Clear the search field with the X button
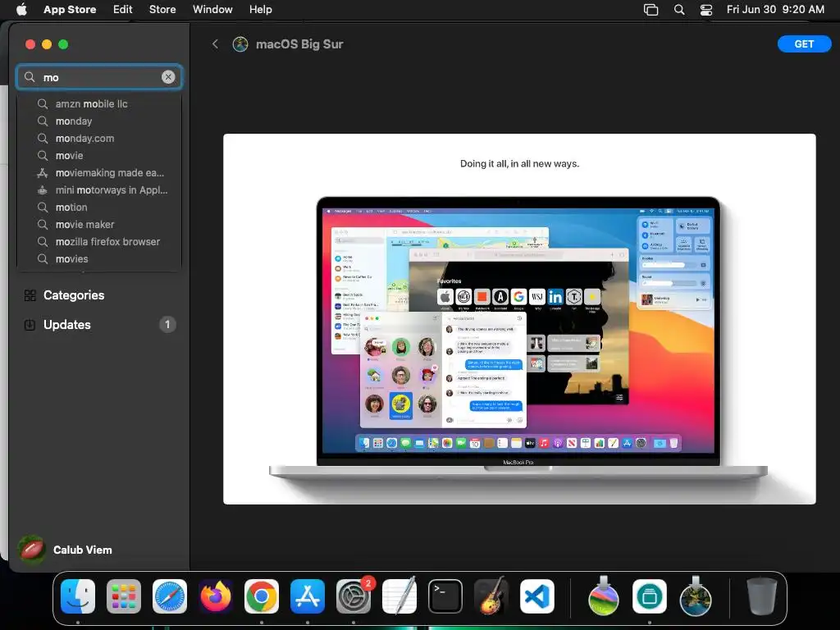This screenshot has width=840, height=630. pos(168,77)
